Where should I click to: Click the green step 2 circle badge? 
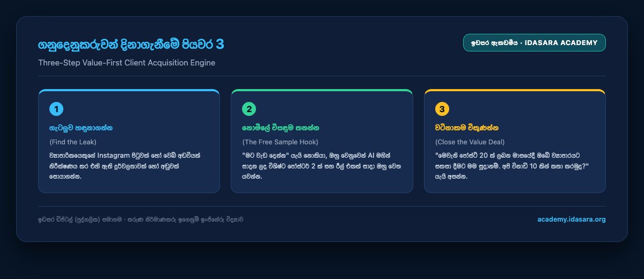tap(249, 109)
